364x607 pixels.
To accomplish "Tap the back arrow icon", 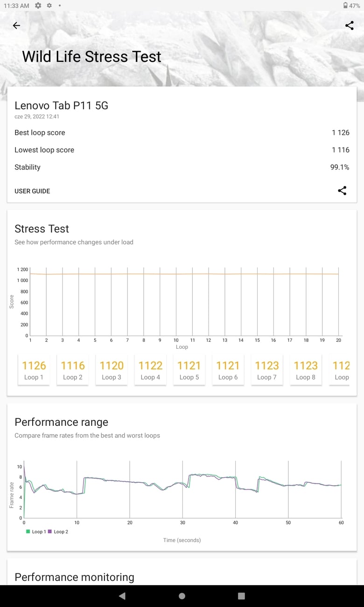I will 16,26.
